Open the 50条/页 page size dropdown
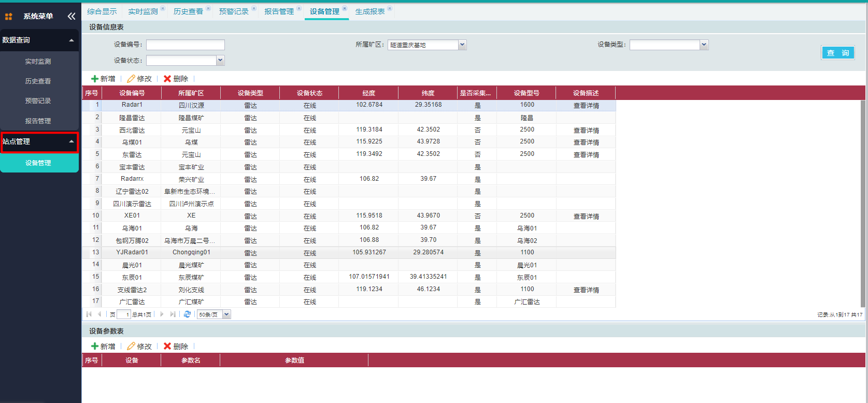Viewport: 868px width, 403px height. tap(226, 314)
